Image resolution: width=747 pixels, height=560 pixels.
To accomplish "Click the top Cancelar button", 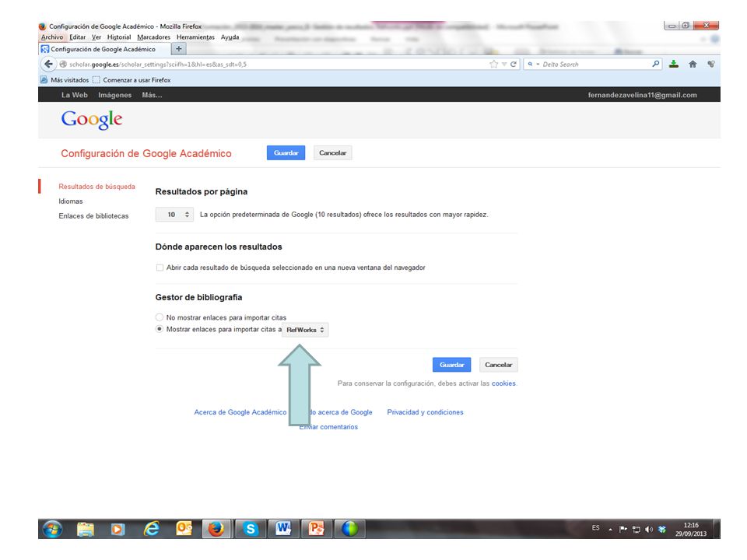I will 332,153.
